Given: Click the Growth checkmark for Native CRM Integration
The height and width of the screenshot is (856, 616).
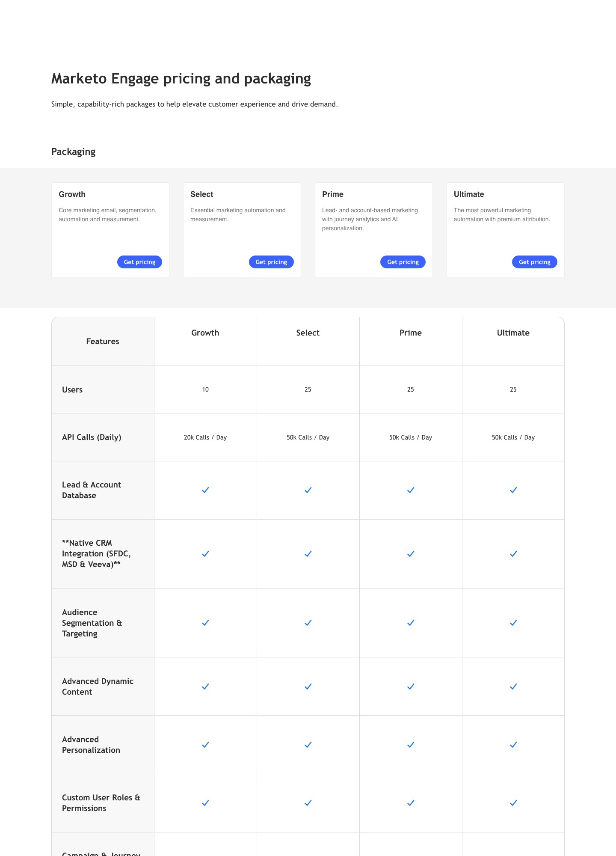Looking at the screenshot, I should (205, 554).
